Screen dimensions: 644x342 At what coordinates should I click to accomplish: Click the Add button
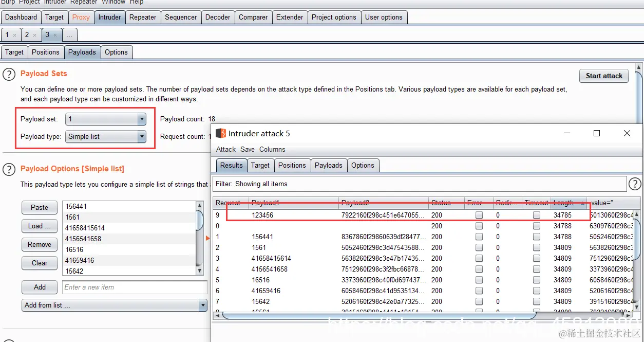click(x=40, y=287)
